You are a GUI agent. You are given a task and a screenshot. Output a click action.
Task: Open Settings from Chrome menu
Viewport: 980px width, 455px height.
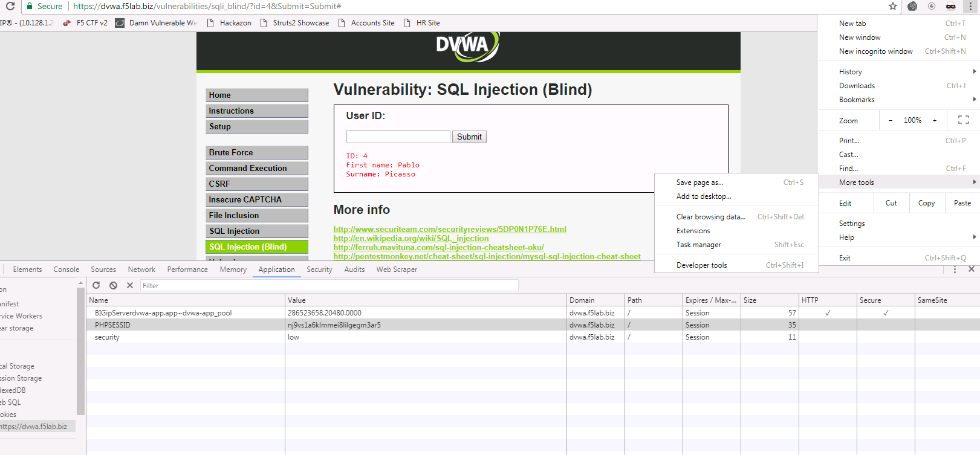click(898, 224)
